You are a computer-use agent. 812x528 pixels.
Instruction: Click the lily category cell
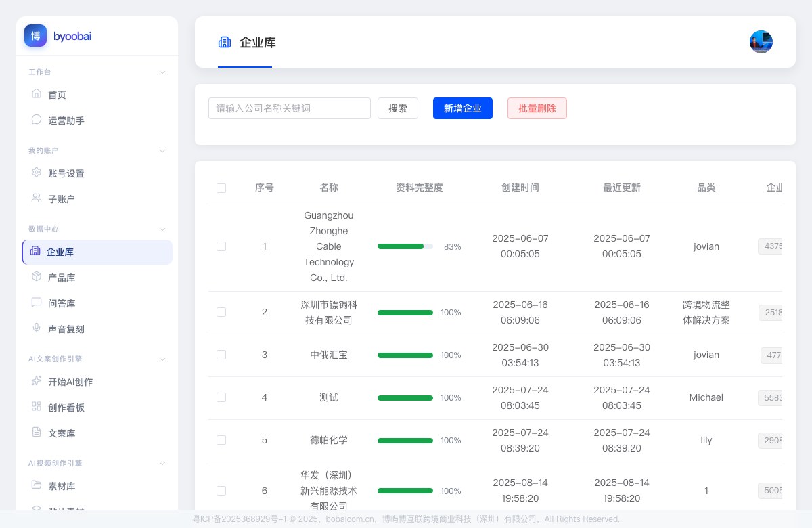(x=706, y=440)
